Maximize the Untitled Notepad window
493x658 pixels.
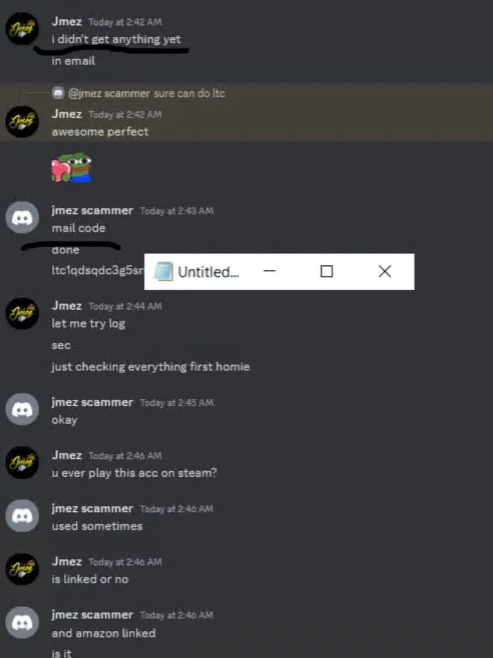coord(327,271)
